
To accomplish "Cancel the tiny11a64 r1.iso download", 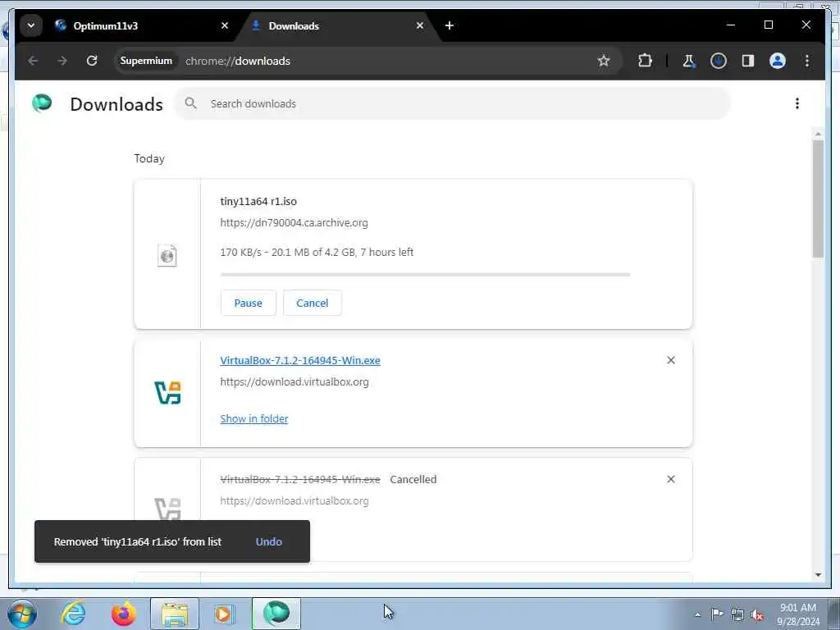I will tap(313, 303).
